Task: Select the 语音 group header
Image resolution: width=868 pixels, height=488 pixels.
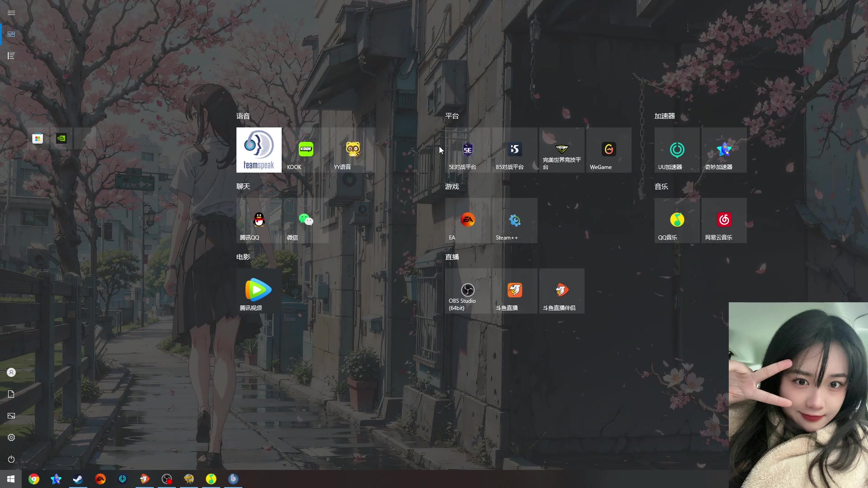Action: [243, 116]
